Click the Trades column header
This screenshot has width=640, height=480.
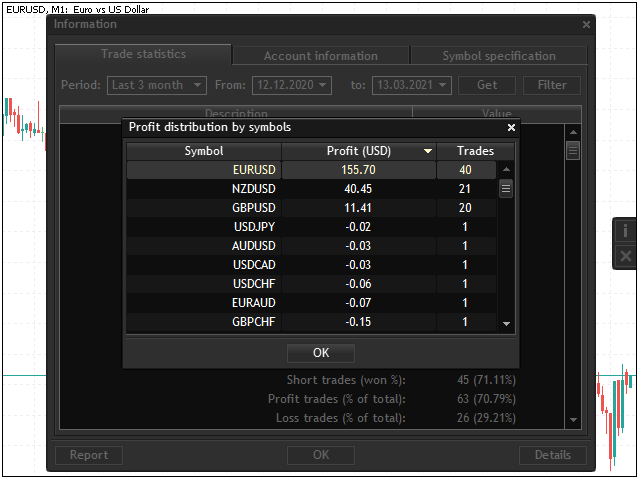475,151
